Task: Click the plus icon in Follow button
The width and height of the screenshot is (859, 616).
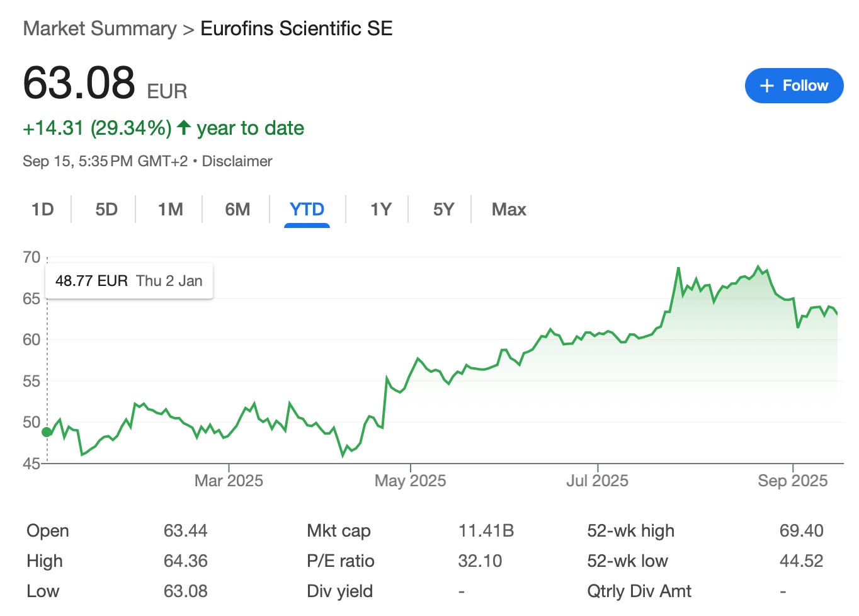Action: (x=766, y=86)
